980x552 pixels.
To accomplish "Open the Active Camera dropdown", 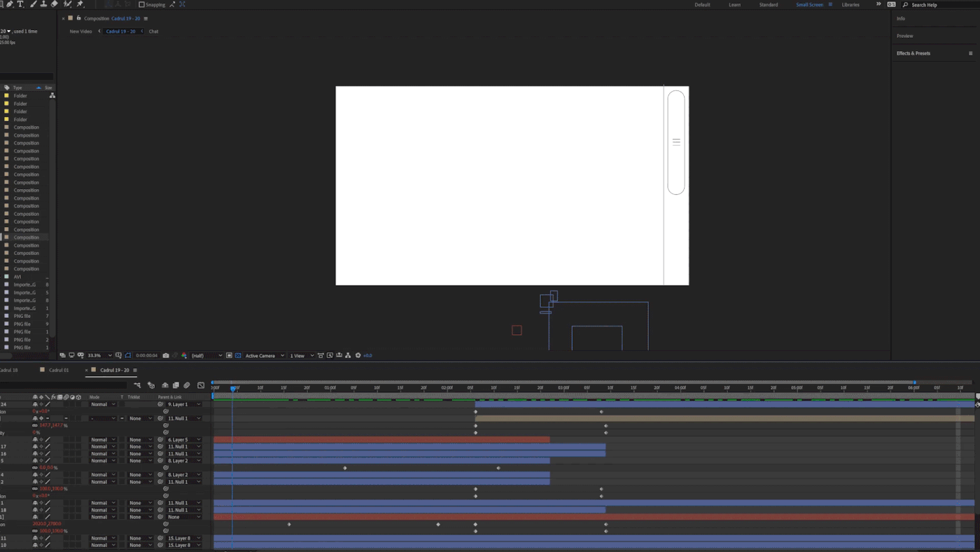I will [x=264, y=356].
